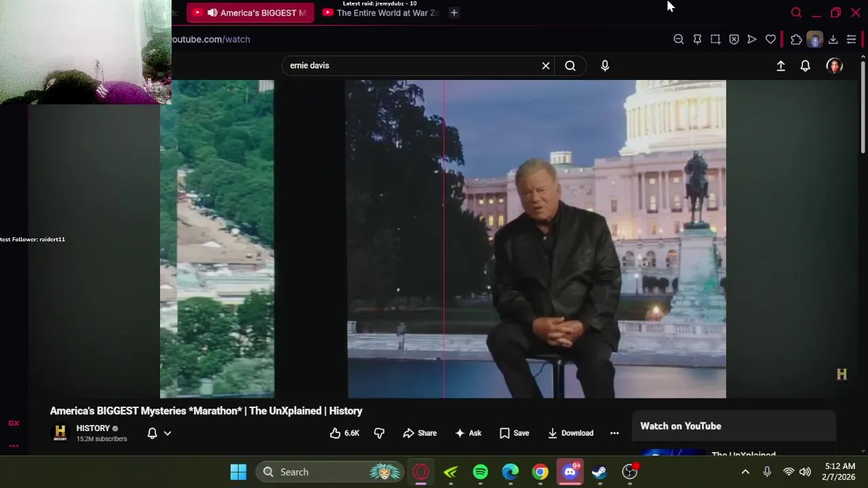Click the pinboard pin icon

pos(697,39)
